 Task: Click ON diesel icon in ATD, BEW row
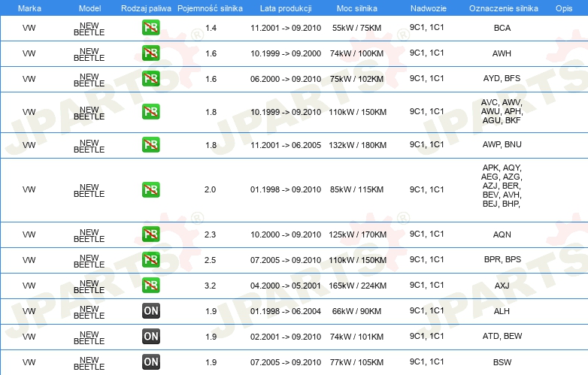[150, 337]
